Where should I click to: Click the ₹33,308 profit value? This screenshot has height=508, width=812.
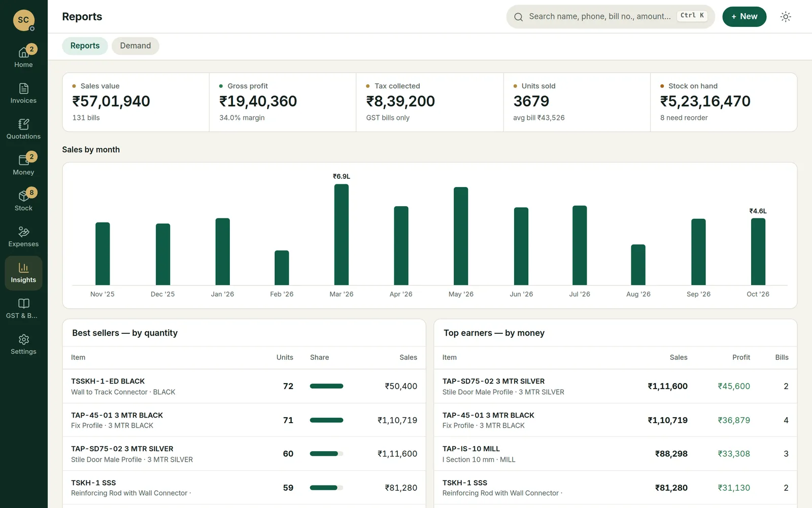point(734,454)
